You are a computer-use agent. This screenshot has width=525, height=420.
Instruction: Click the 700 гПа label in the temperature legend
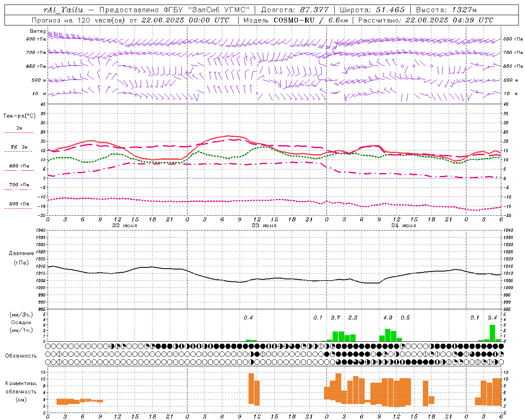(x=19, y=185)
